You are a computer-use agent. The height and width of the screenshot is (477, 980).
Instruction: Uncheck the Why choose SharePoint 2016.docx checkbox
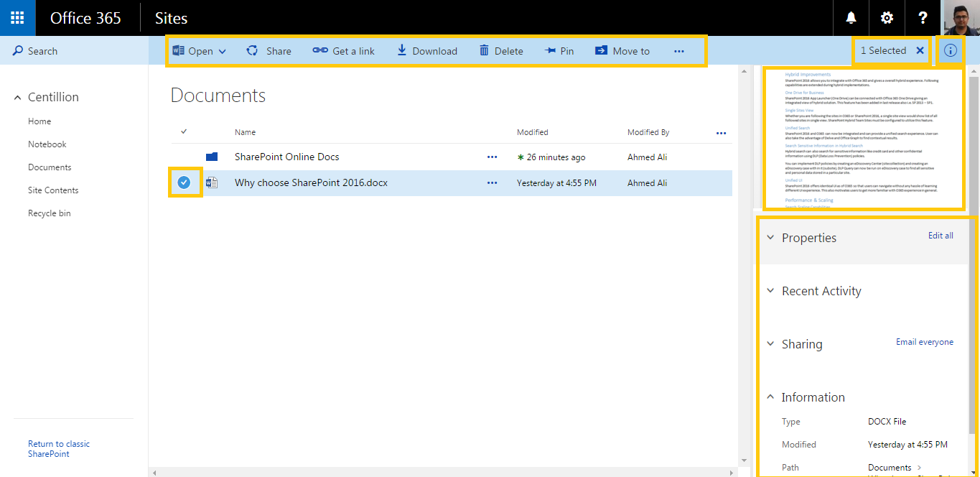tap(184, 182)
